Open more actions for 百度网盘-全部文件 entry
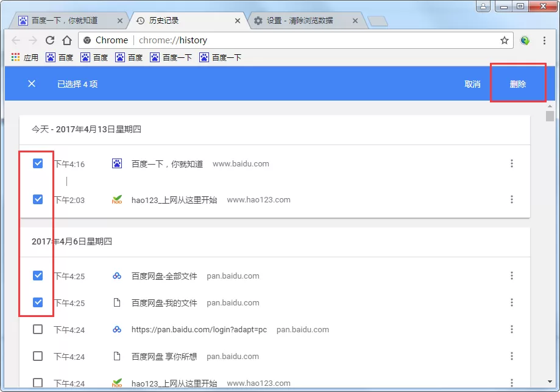Screen dimensions: 560x392 coord(512,276)
